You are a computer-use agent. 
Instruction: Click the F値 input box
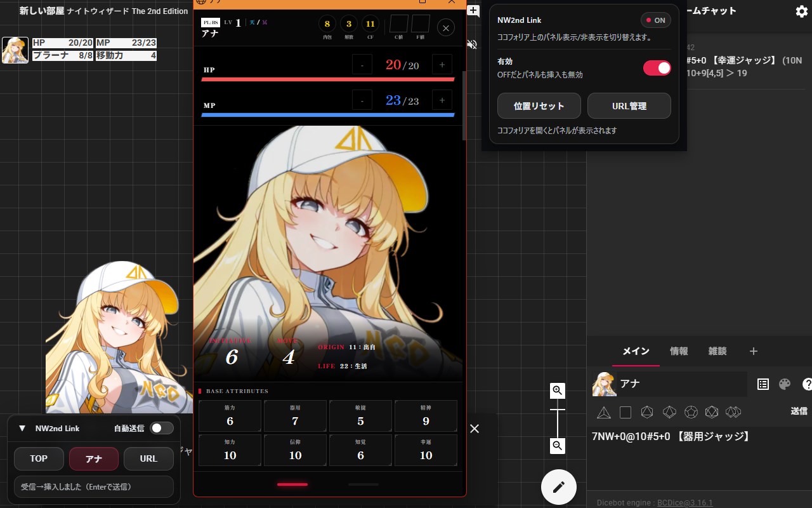point(421,24)
